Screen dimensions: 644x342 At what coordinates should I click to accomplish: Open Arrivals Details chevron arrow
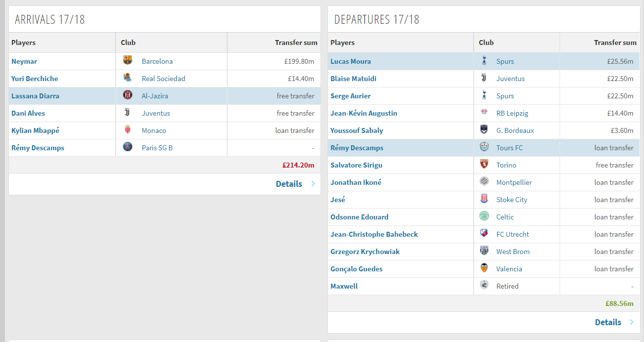313,184
